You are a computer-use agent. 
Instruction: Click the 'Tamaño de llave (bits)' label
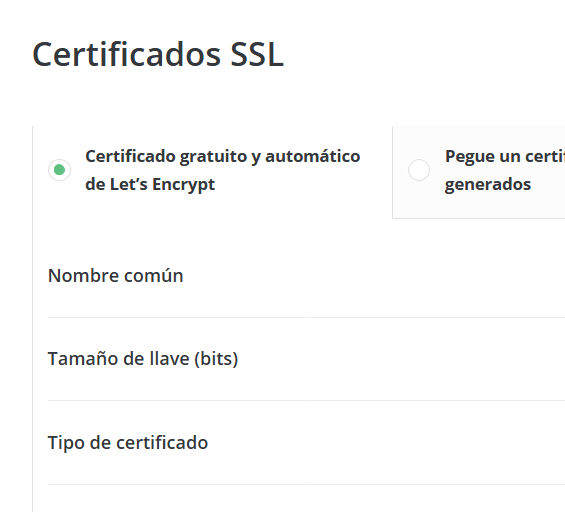143,359
